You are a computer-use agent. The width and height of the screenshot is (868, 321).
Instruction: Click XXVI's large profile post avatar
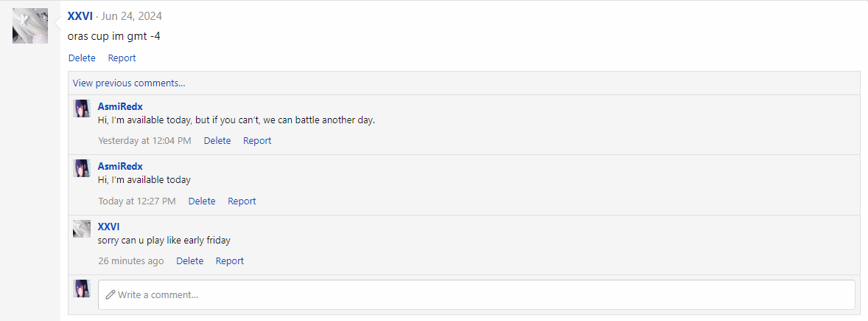tap(30, 26)
